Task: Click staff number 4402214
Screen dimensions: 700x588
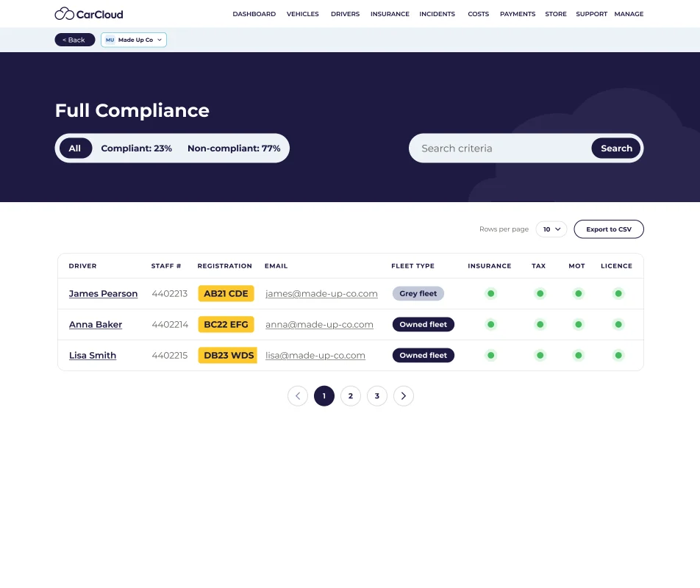Action: click(x=170, y=324)
